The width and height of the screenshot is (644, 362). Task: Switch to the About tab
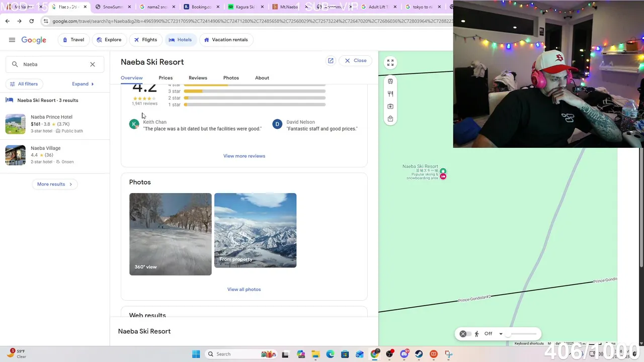262,78
